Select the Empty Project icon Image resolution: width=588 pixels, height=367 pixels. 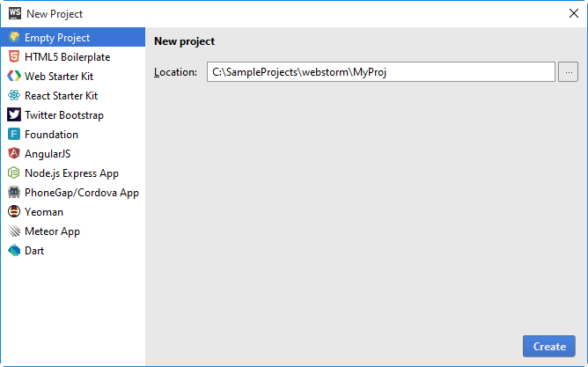click(14, 37)
